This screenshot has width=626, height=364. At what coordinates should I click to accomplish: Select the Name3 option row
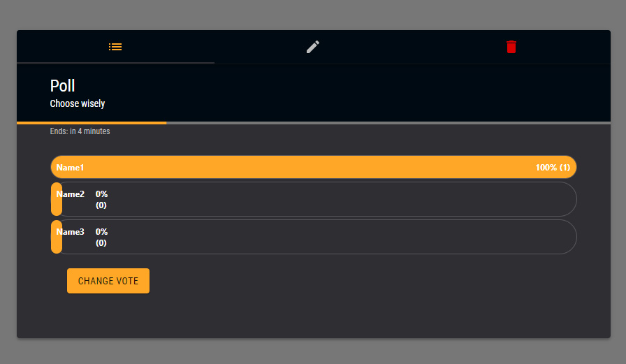pyautogui.click(x=335, y=237)
